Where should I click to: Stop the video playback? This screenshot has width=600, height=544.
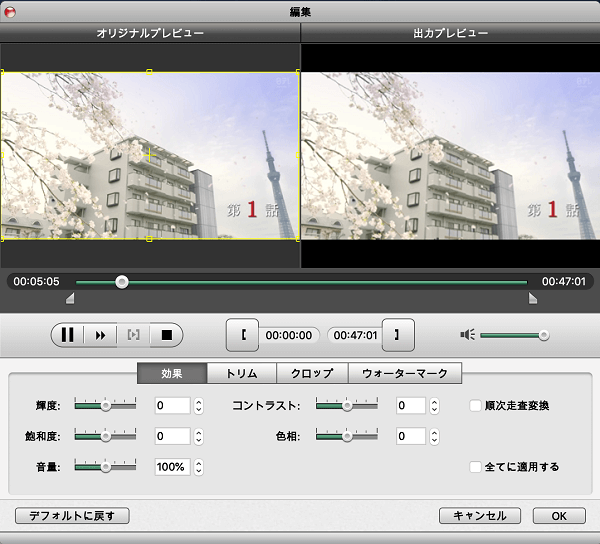[166, 335]
